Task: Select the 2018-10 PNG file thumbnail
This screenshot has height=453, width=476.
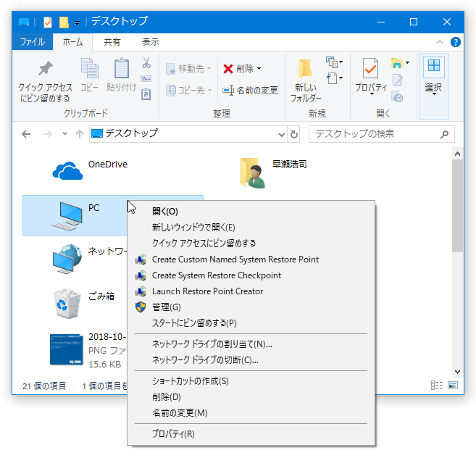Action: click(x=67, y=349)
